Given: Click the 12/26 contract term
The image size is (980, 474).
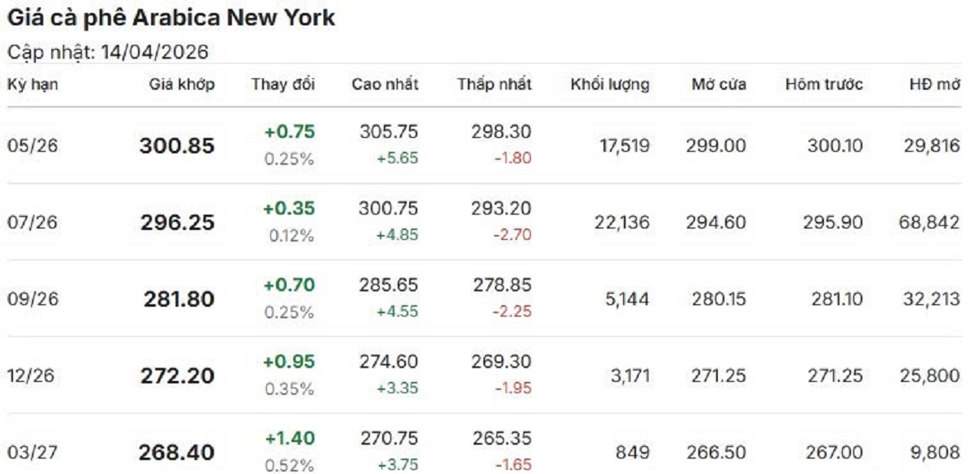Looking at the screenshot, I should (x=33, y=375).
